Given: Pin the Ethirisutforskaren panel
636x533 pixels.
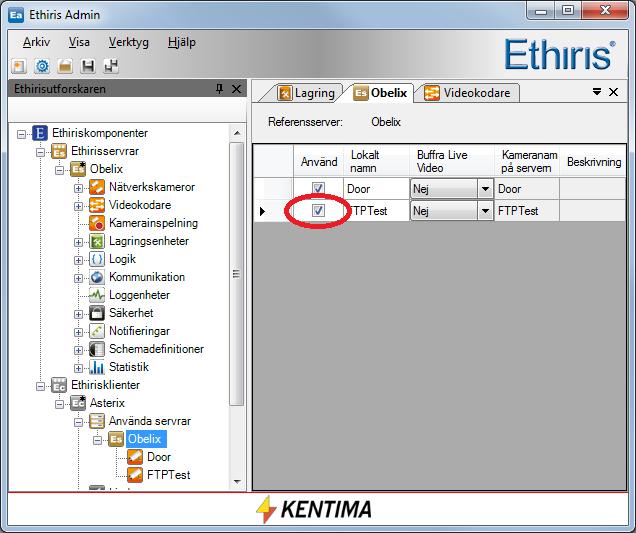Looking at the screenshot, I should pyautogui.click(x=219, y=89).
